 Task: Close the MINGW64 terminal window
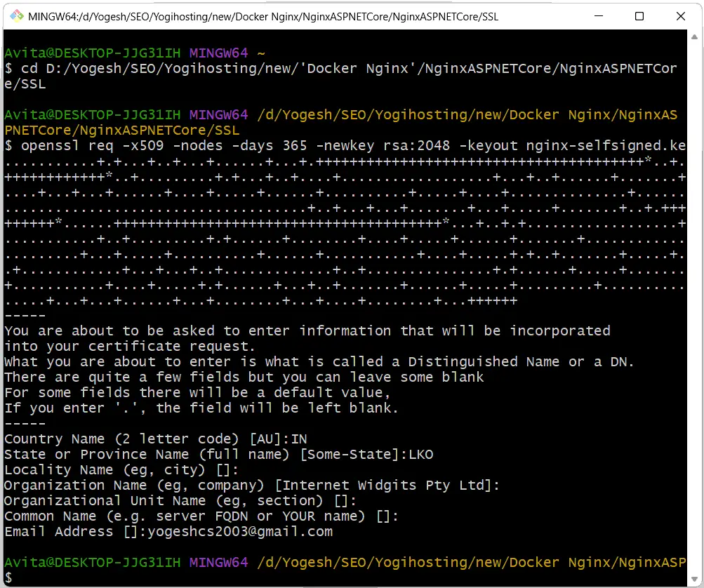[679, 16]
